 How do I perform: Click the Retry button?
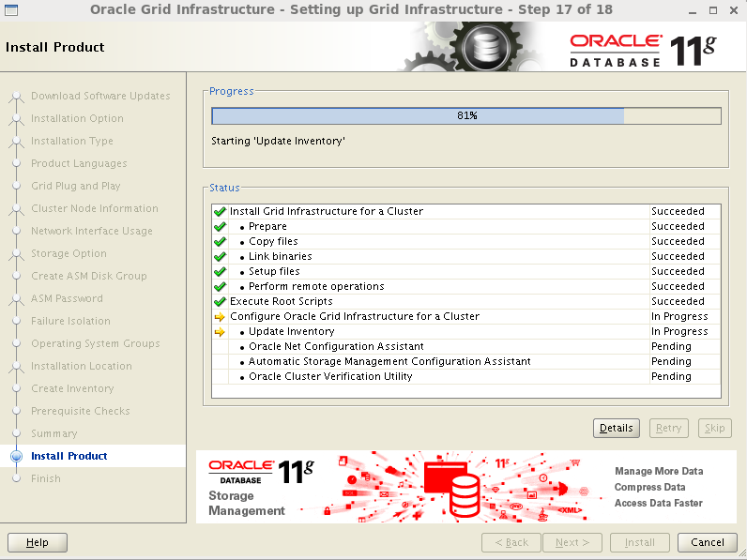[x=668, y=428]
